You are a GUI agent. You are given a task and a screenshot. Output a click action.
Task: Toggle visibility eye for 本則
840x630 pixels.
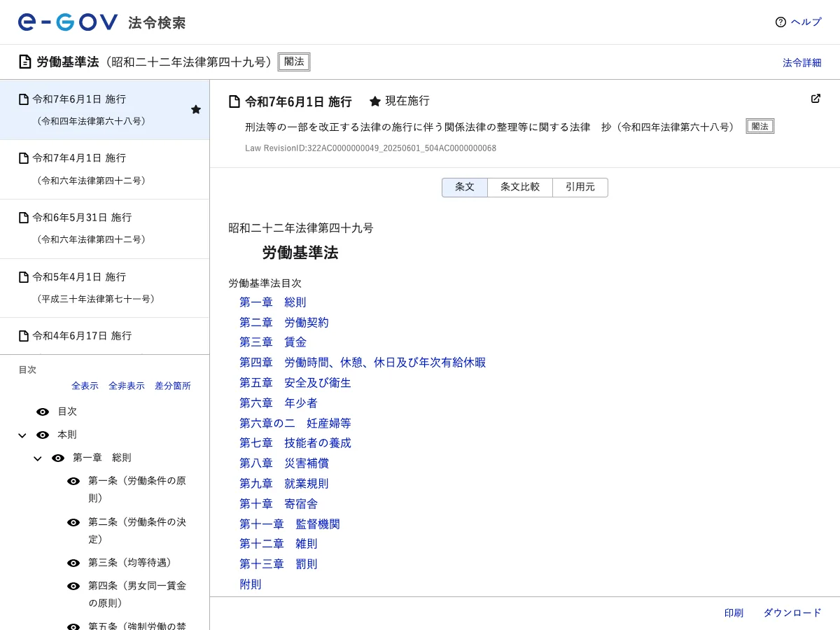tap(43, 435)
